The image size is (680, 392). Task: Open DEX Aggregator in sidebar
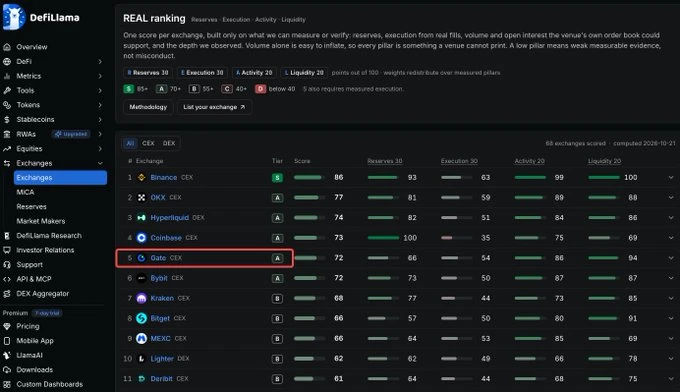pos(42,294)
